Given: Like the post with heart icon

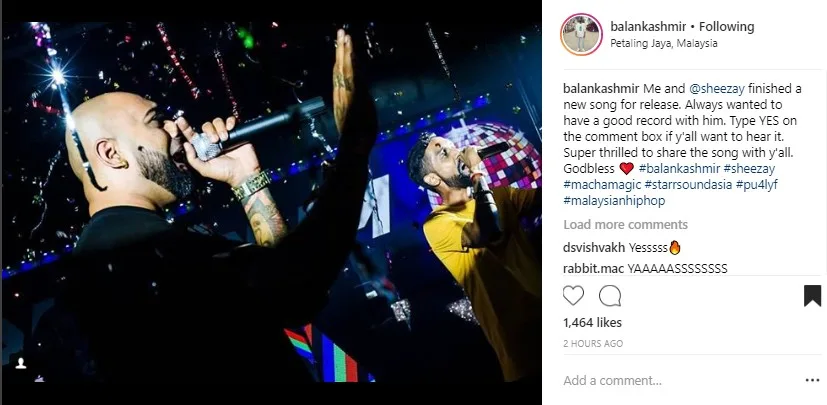Looking at the screenshot, I should click(573, 296).
